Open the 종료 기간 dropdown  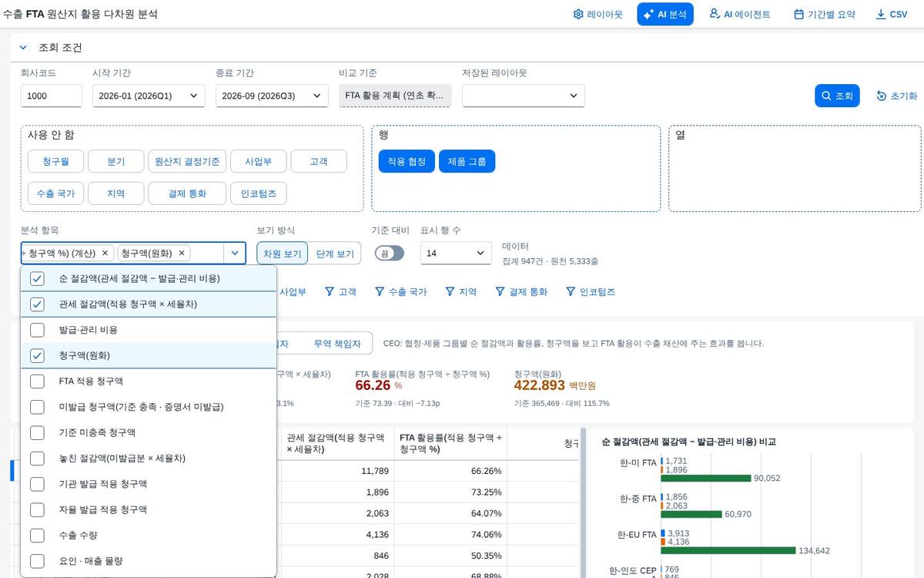click(272, 96)
